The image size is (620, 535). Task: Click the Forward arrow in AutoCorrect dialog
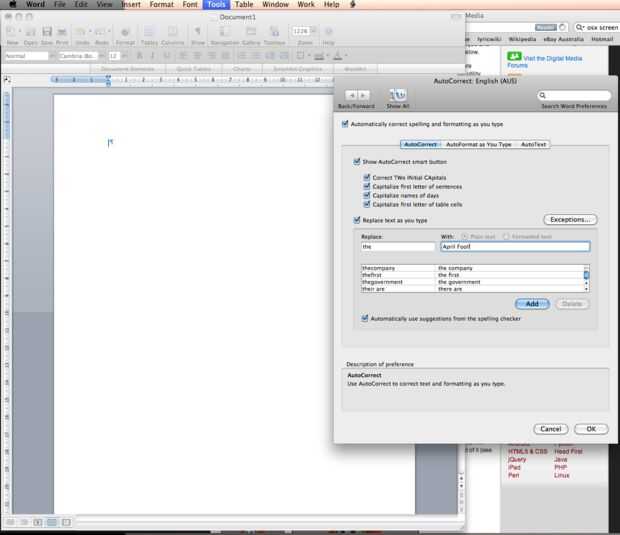pyautogui.click(x=363, y=95)
